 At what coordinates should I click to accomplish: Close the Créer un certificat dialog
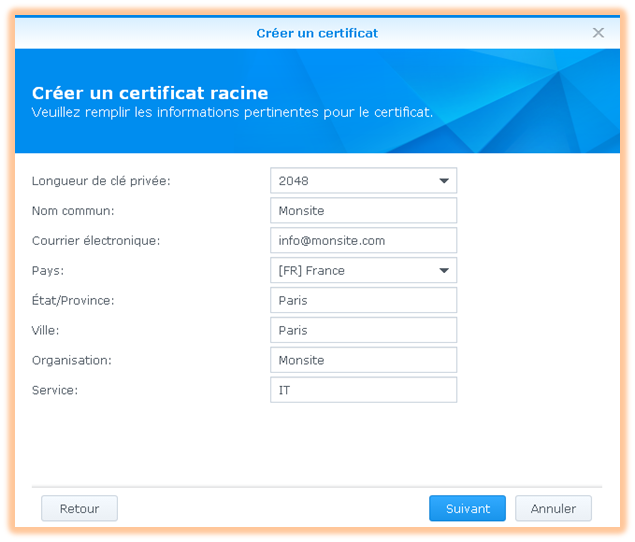click(598, 33)
